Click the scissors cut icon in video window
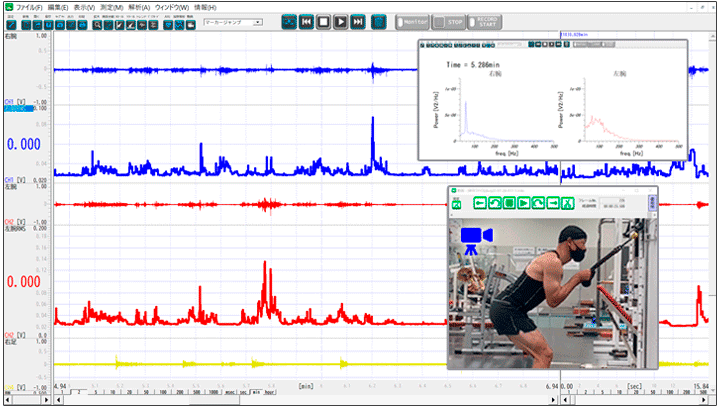 (568, 203)
